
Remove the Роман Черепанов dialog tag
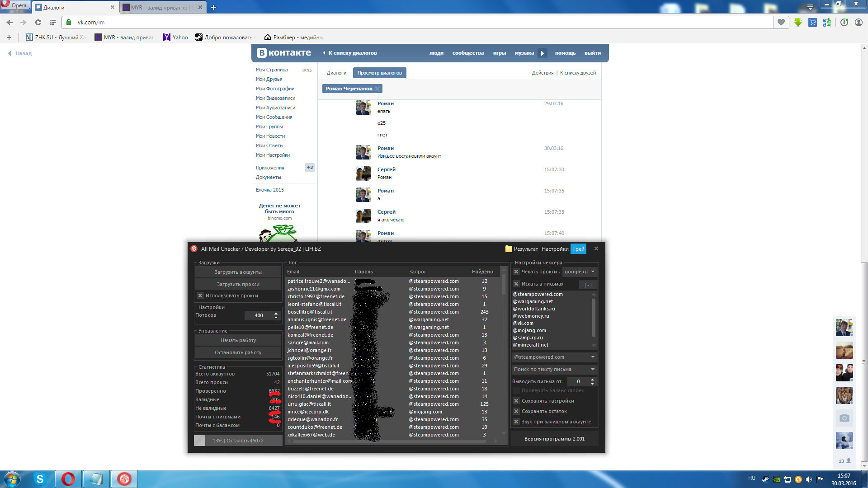tap(377, 89)
